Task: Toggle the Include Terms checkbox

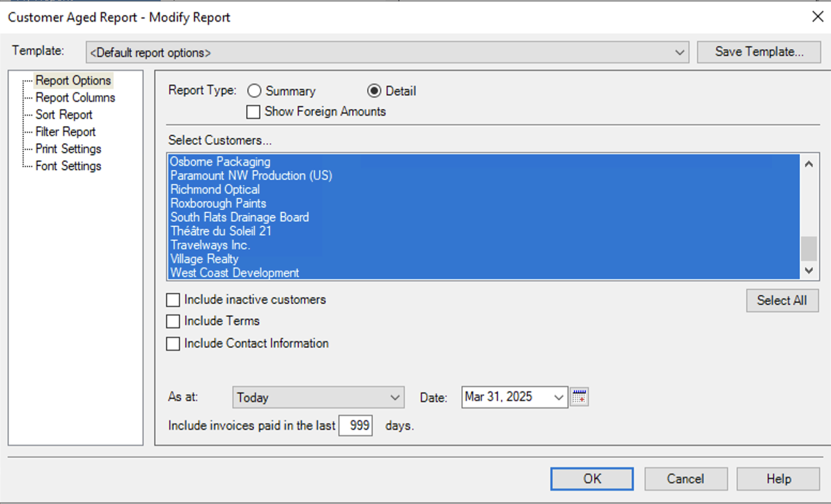Action: (x=173, y=322)
